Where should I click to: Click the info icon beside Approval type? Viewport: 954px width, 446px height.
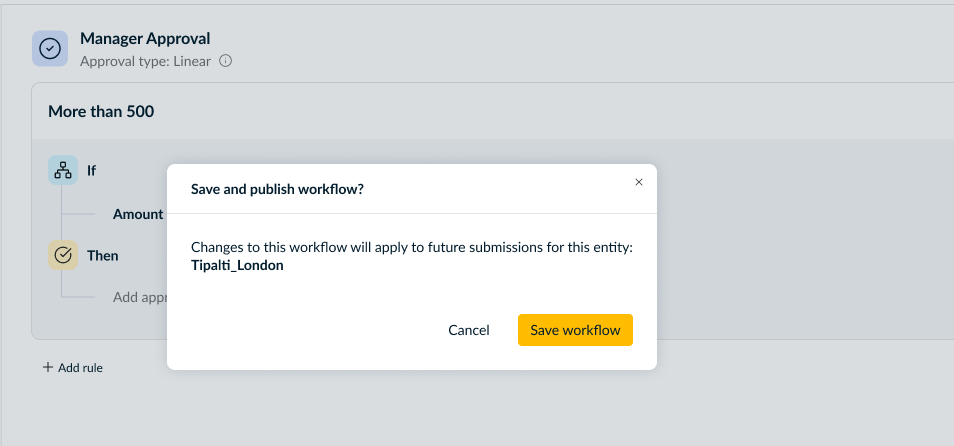click(225, 61)
